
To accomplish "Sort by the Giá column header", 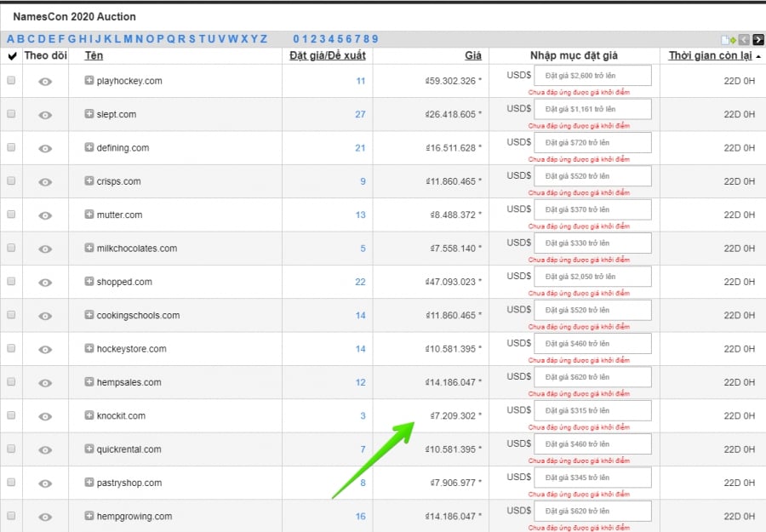I will point(472,55).
